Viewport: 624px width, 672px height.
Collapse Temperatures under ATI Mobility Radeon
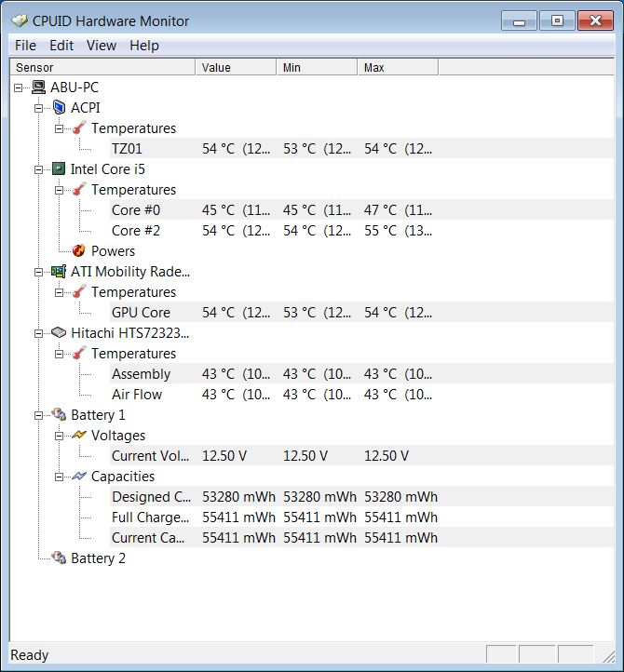pos(60,292)
